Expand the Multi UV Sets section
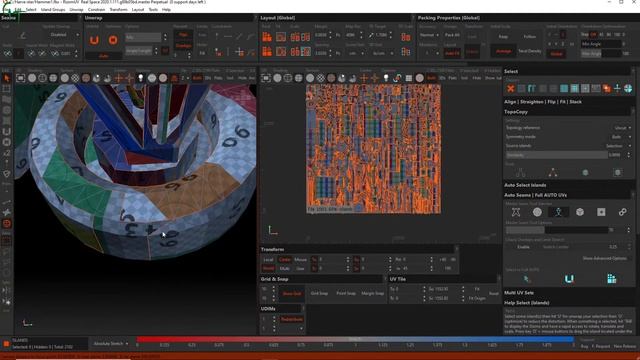The image size is (640, 360). tap(519, 293)
